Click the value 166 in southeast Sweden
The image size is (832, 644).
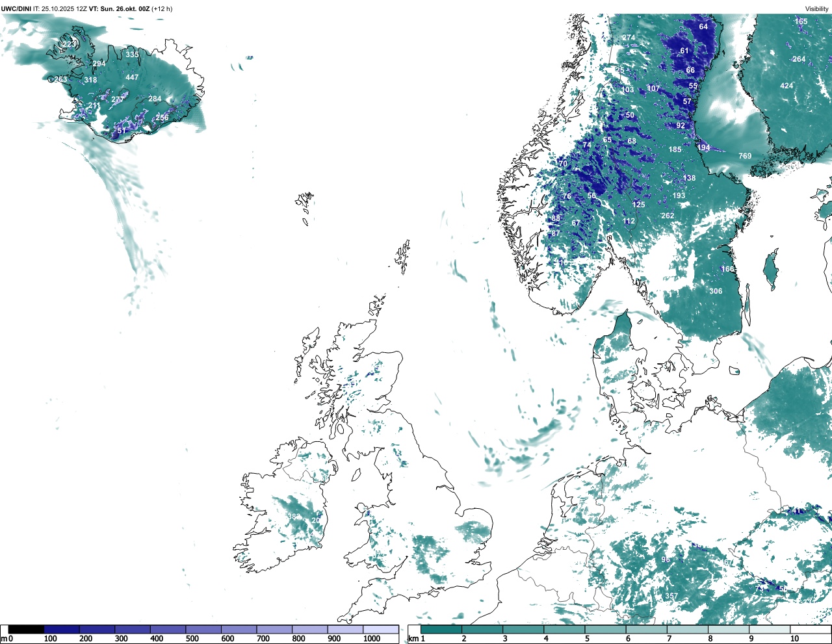(x=727, y=269)
